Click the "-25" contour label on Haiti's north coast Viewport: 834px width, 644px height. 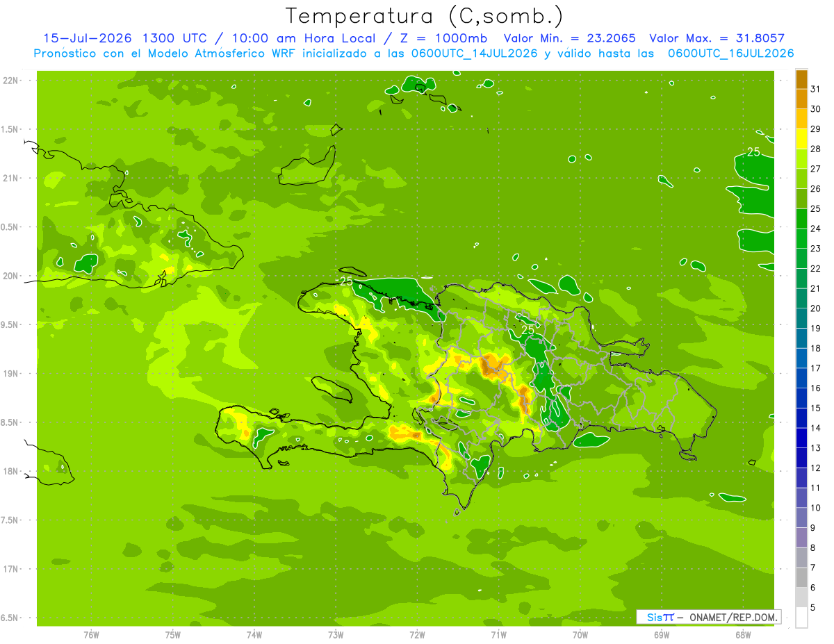pyautogui.click(x=345, y=281)
